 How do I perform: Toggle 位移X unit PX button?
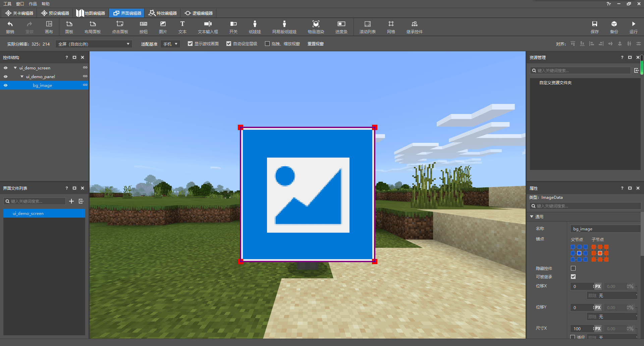click(x=598, y=286)
